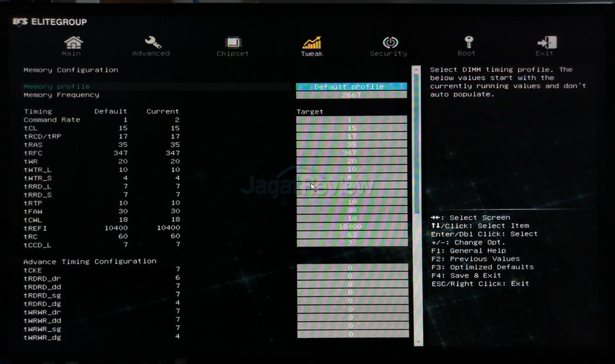Image resolution: width=615 pixels, height=364 pixels.
Task: Select the tCKE target field
Action: coord(351,268)
